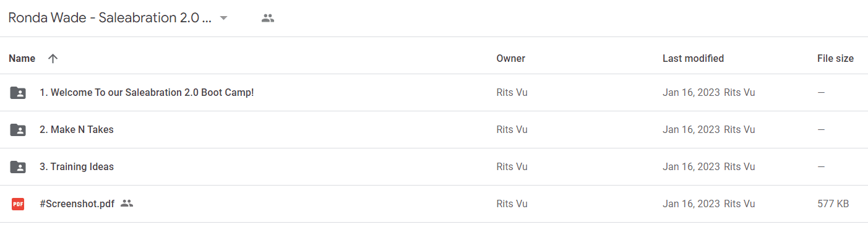Click shared icon next to #Screenshot.pdf
The width and height of the screenshot is (868, 227).
[x=127, y=203]
